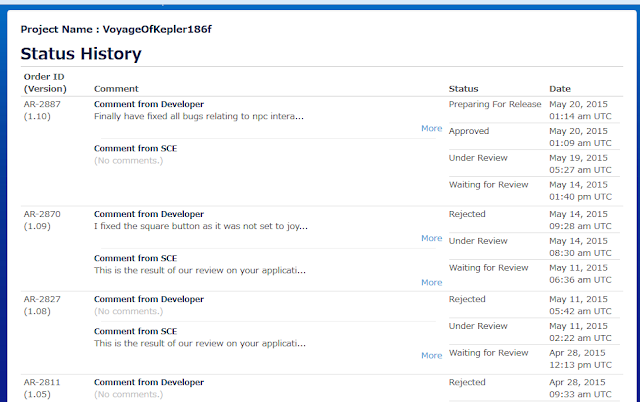Open More link for AR-2827 SCE comment
The image size is (640, 402).
(x=431, y=355)
